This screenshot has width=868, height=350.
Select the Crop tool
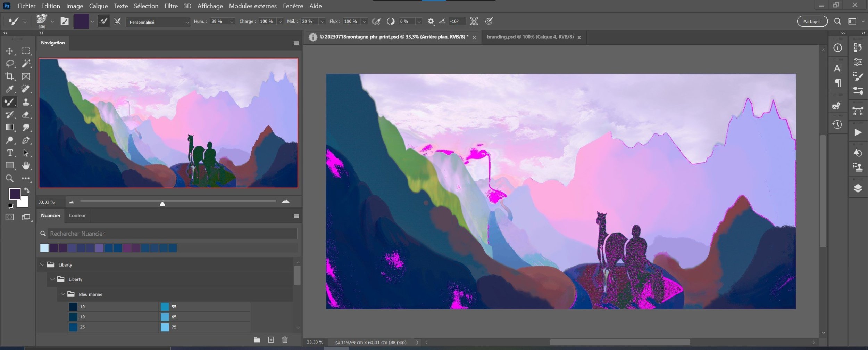(x=9, y=76)
